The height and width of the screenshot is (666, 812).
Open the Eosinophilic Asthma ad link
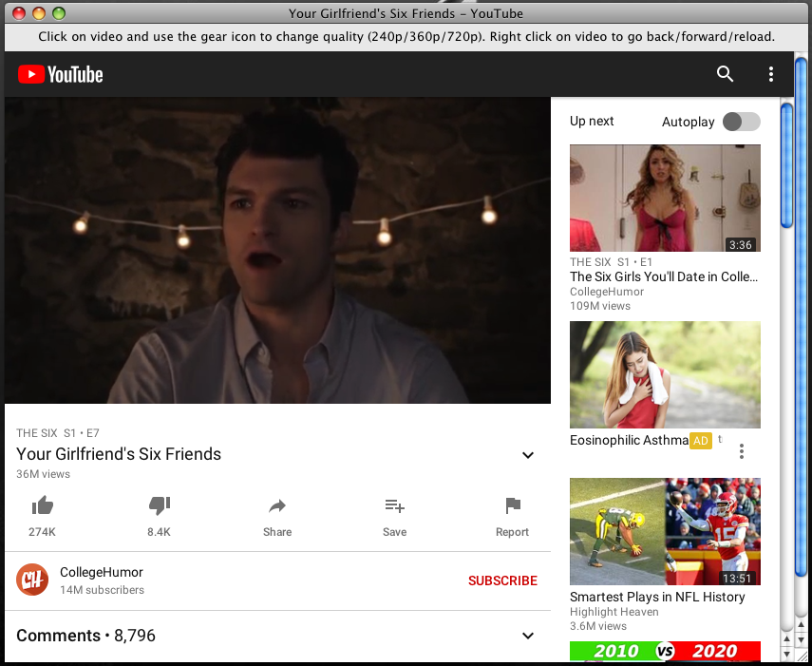(630, 440)
